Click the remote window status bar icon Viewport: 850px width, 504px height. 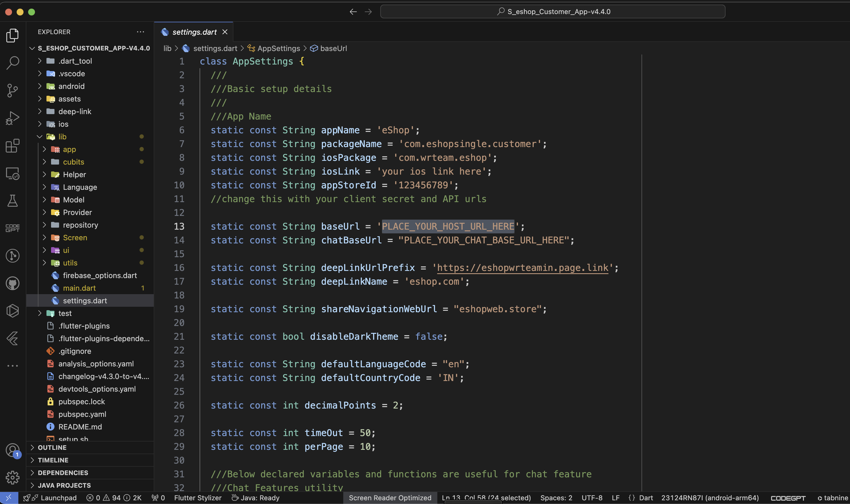(x=9, y=498)
